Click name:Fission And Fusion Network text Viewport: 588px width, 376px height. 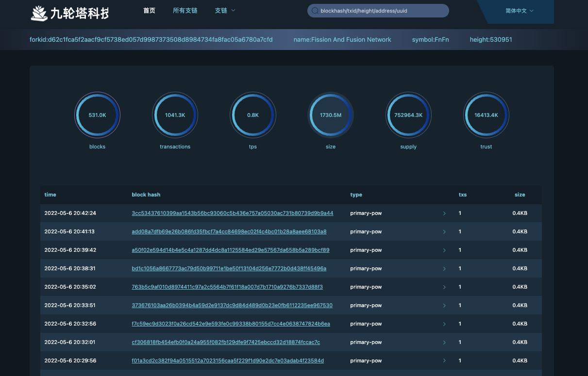pos(342,40)
